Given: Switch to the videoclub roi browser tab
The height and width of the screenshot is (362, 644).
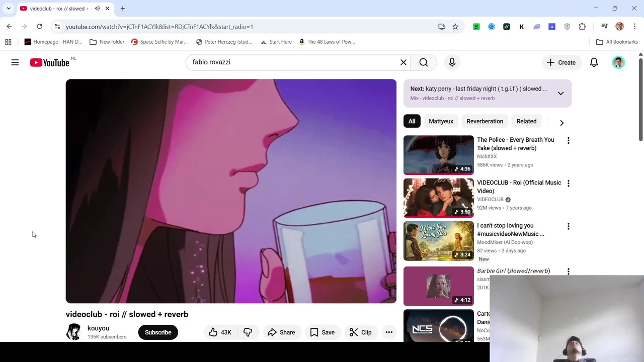Looking at the screenshot, I should [58, 9].
